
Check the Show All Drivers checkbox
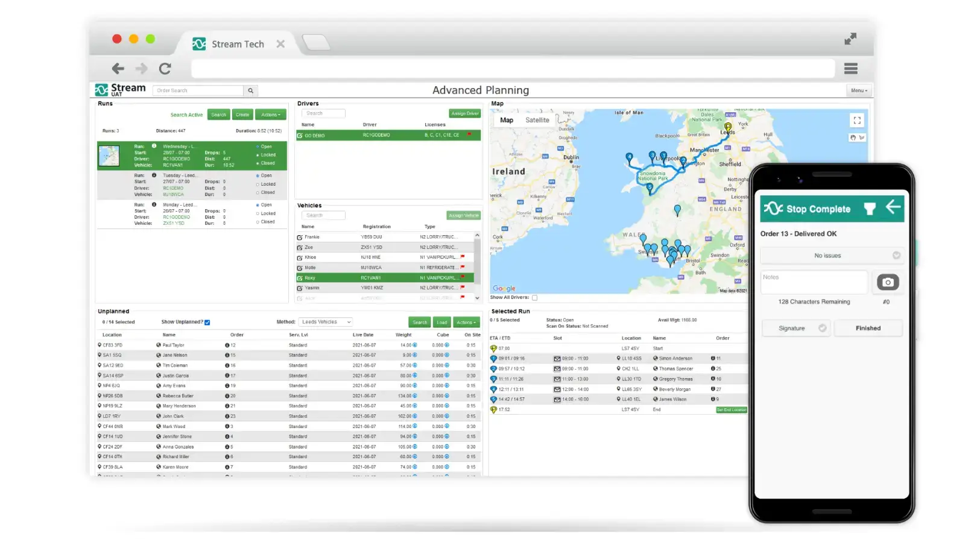tap(534, 298)
